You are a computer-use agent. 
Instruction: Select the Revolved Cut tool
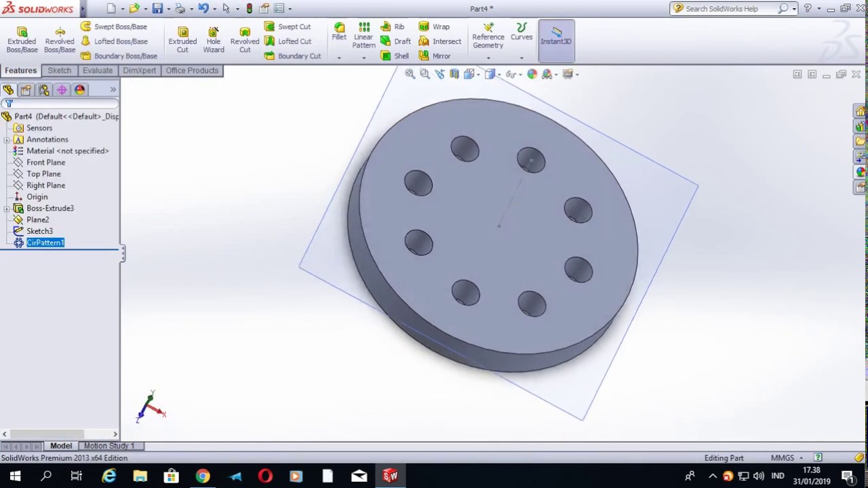[245, 40]
